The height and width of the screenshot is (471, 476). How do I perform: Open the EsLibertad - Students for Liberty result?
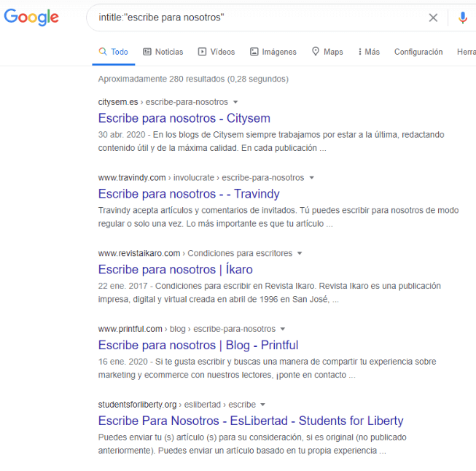tap(251, 421)
